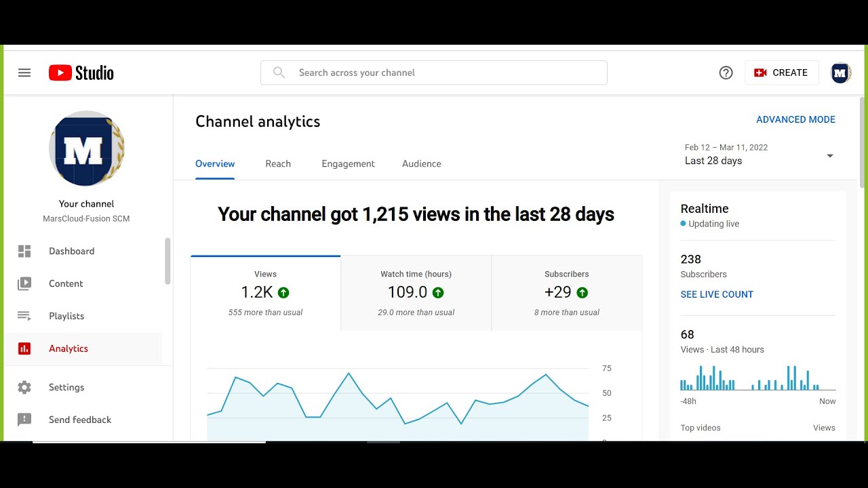
Task: Click the 555 more than usual text
Action: [266, 312]
